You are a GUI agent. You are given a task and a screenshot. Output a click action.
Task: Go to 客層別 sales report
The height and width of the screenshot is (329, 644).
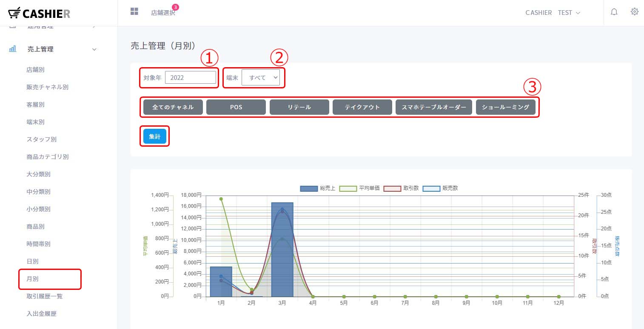pos(36,105)
